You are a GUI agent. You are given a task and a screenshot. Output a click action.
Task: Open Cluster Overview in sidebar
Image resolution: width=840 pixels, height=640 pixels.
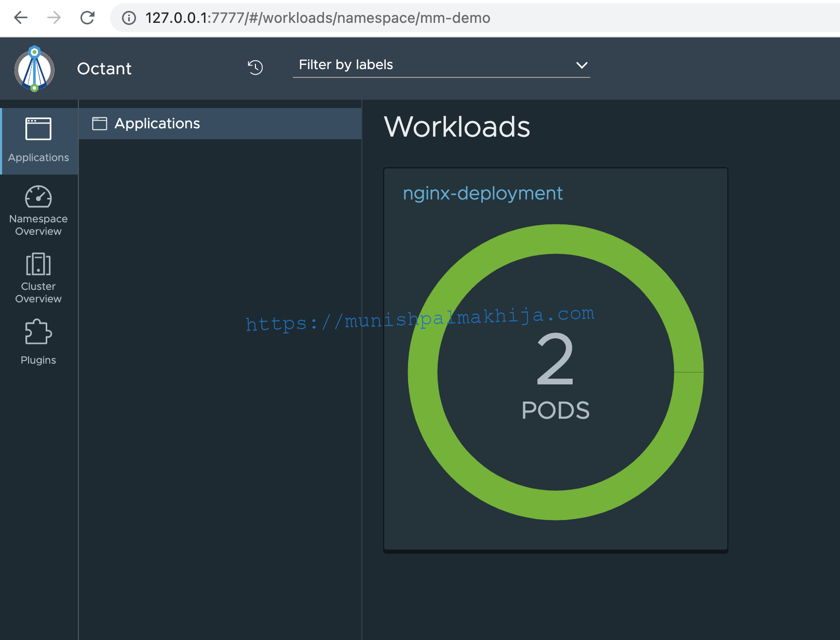pos(38,278)
